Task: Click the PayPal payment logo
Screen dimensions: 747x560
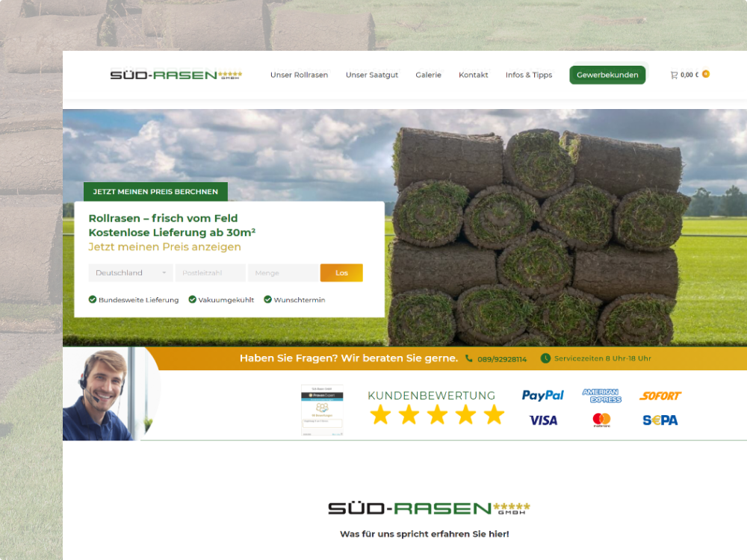Action: [x=542, y=396]
